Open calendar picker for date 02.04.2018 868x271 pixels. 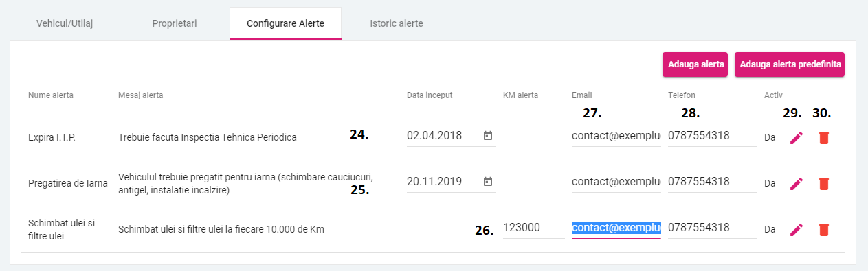488,136
